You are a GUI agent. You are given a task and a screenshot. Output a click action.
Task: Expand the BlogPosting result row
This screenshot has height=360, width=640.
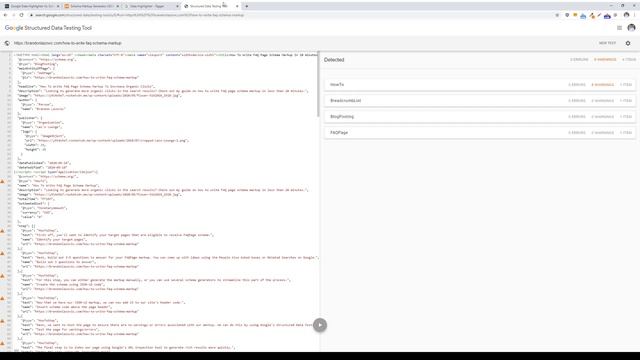coord(480,117)
